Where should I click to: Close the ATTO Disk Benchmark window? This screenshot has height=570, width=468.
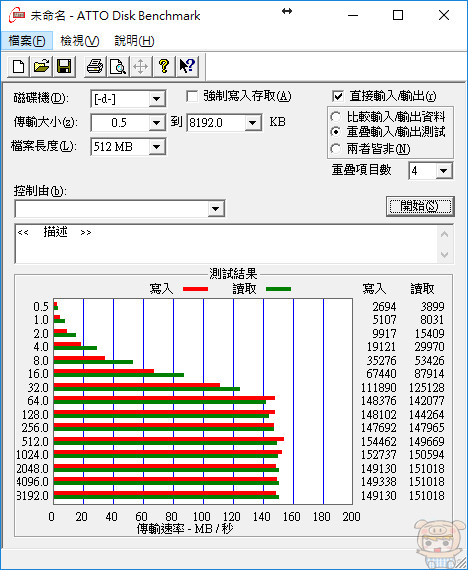click(x=444, y=16)
